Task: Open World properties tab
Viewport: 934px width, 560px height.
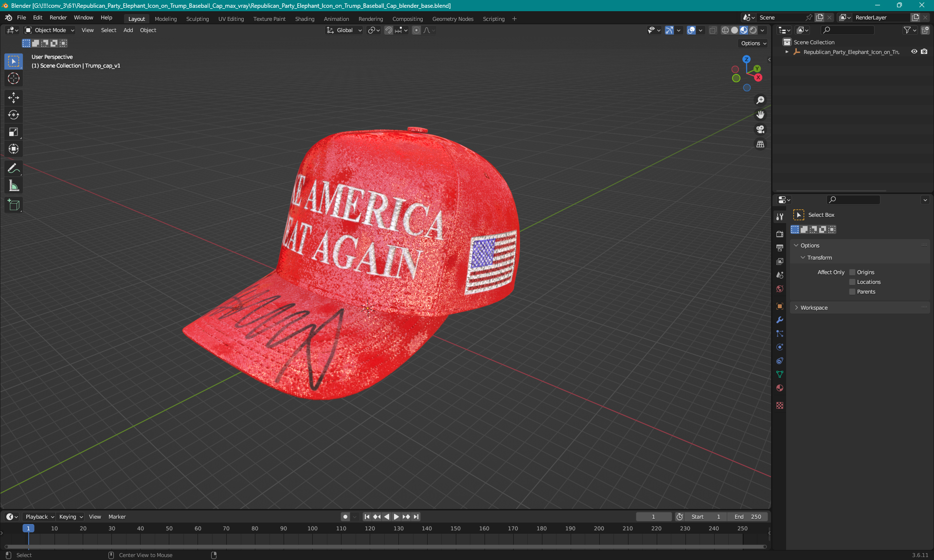Action: [x=780, y=288]
